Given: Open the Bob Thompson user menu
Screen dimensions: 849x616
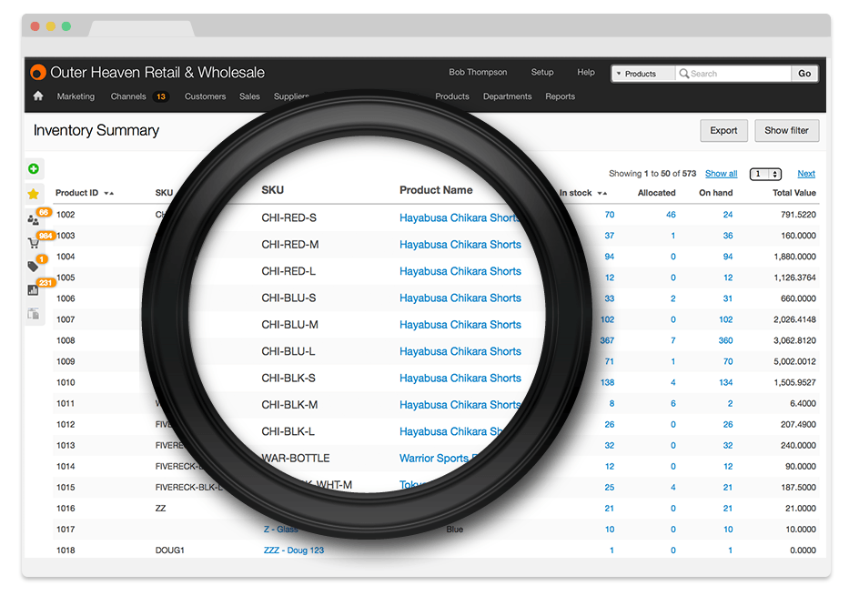Looking at the screenshot, I should point(478,72).
